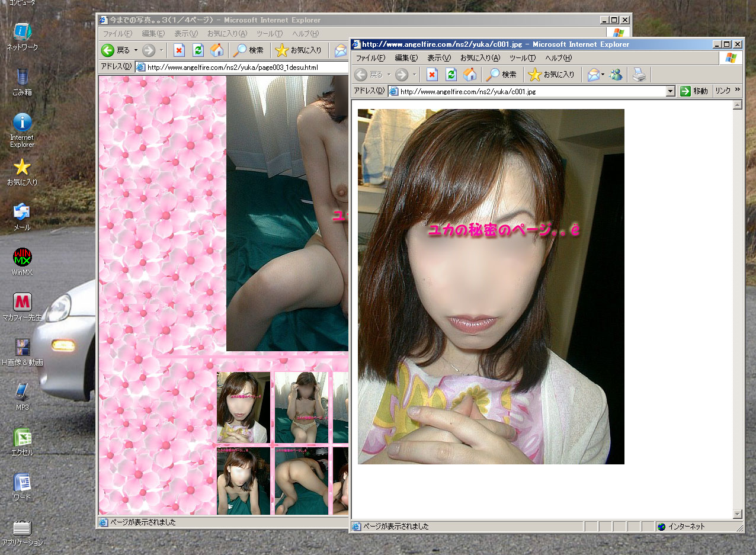Open Messenger icon in the front browser toolbar

click(x=616, y=75)
